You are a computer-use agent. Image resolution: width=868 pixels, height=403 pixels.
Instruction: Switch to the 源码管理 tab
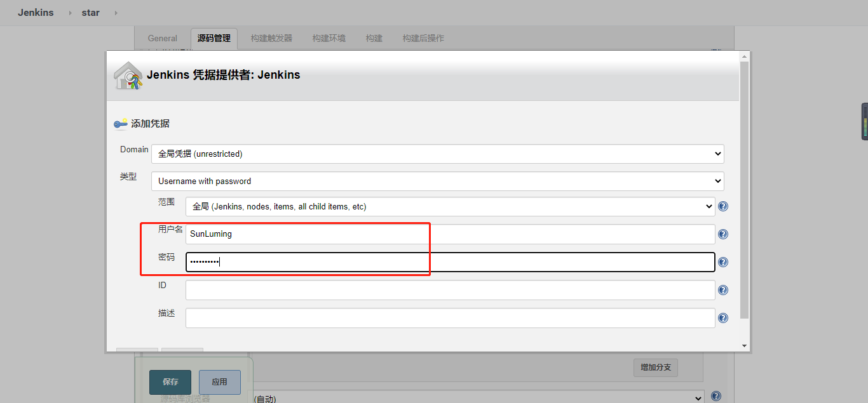tap(214, 38)
